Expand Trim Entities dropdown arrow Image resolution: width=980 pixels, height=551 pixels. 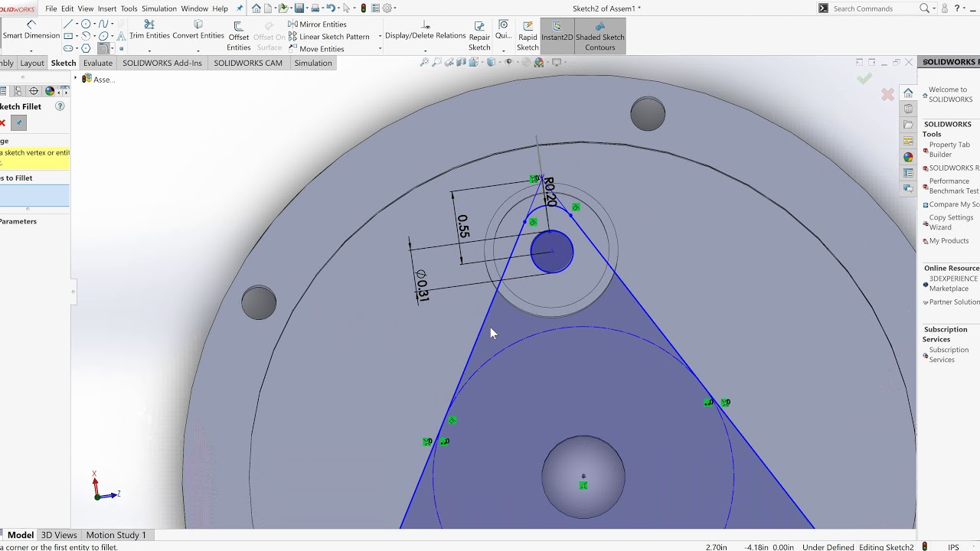[149, 51]
